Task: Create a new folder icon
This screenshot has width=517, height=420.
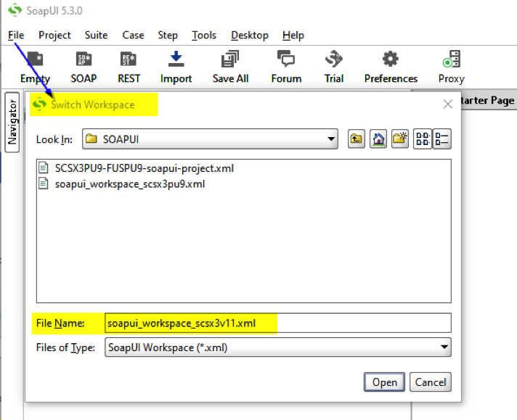Action: click(400, 139)
